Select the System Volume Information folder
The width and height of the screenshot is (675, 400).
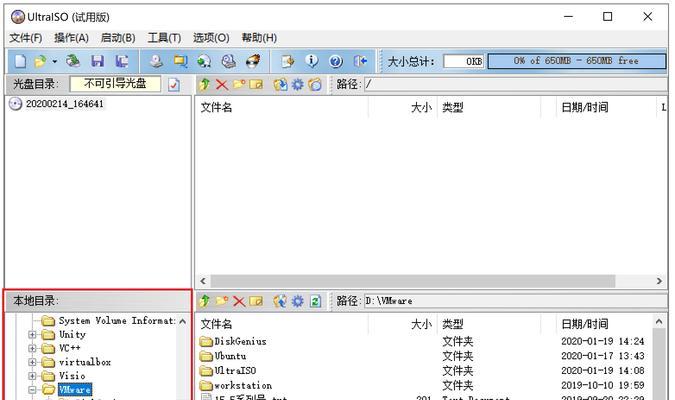[x=117, y=321]
